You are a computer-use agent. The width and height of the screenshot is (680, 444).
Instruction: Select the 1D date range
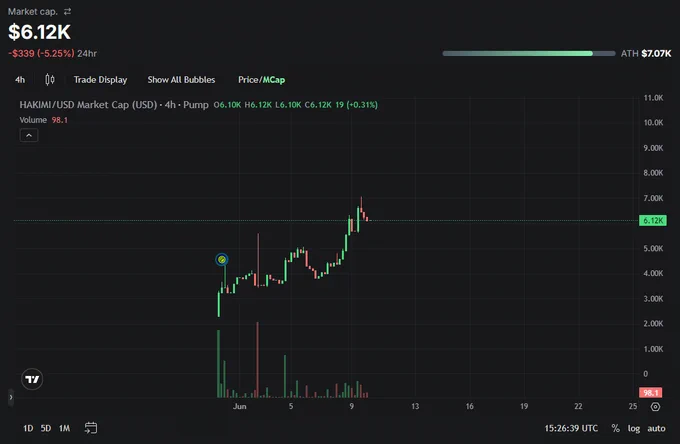click(x=28, y=428)
